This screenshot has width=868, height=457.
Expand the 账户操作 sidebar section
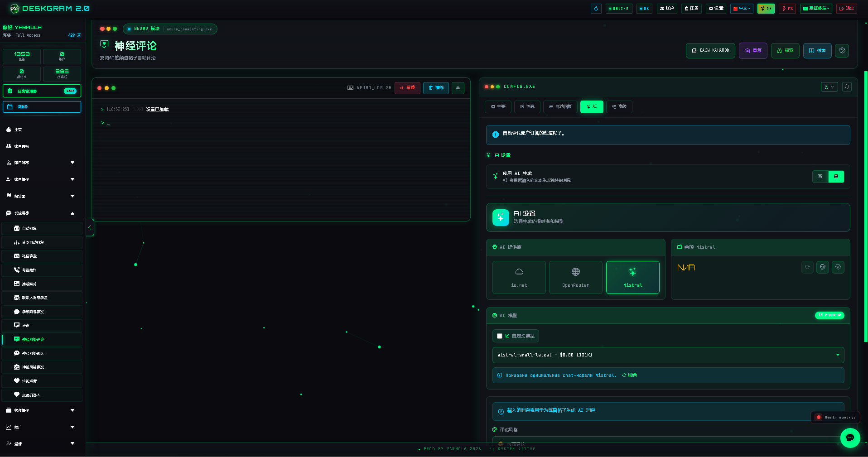coord(43,179)
